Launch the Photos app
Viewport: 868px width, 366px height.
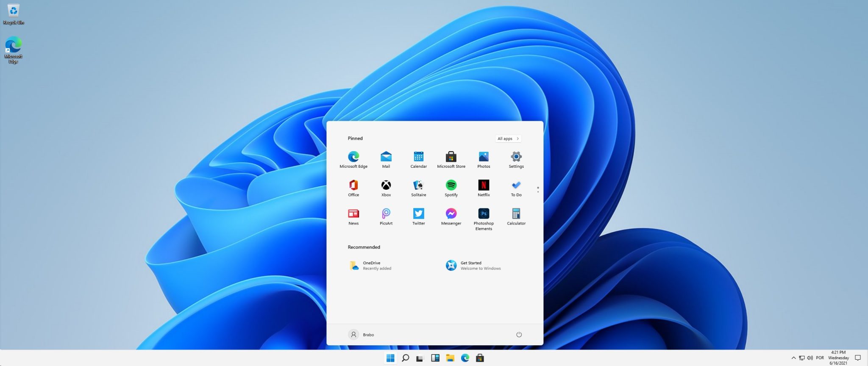[484, 160]
